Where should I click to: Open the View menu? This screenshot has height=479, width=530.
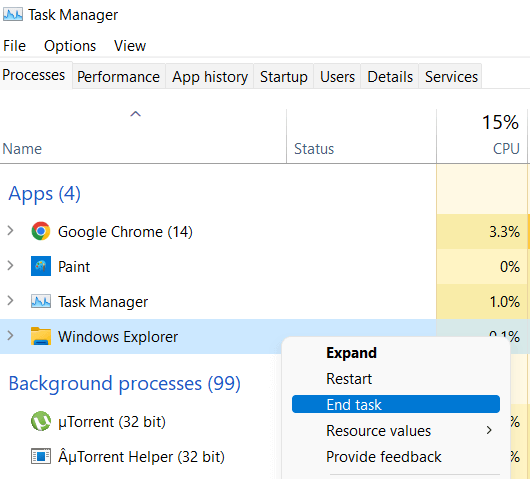[x=130, y=46]
